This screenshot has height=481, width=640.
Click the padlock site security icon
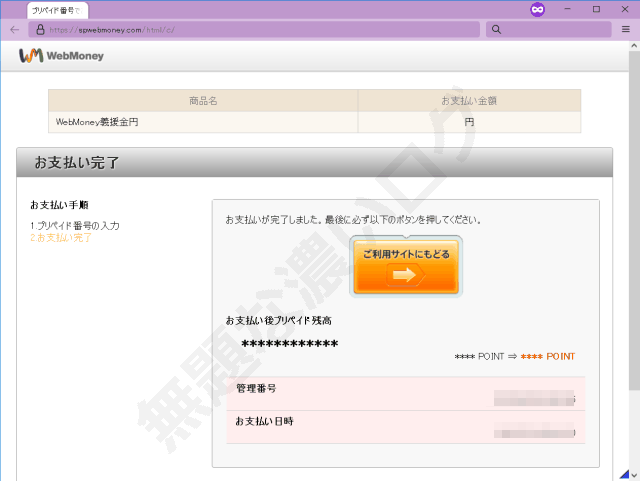coord(40,29)
